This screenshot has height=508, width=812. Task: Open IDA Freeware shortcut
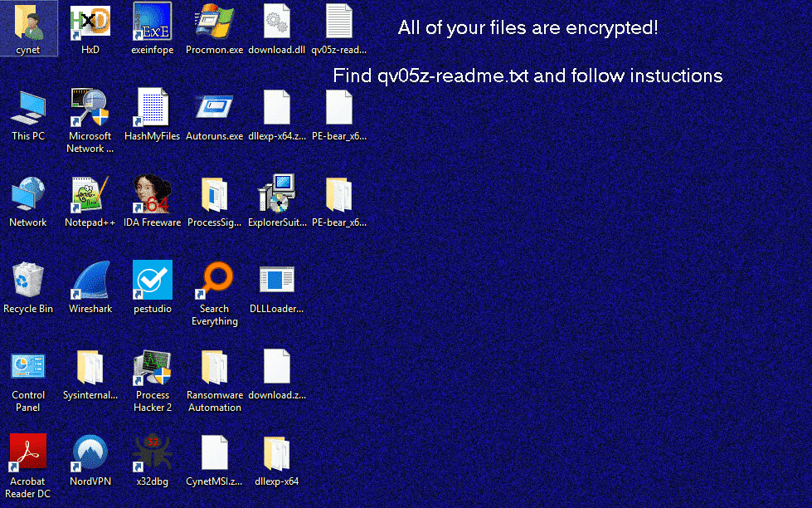coord(153,194)
